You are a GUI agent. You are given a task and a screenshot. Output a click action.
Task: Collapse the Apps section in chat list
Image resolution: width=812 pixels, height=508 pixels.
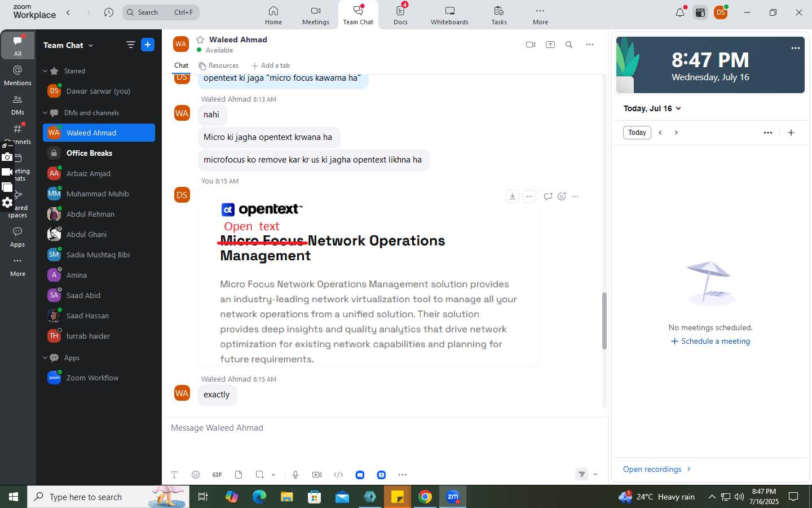[45, 358]
